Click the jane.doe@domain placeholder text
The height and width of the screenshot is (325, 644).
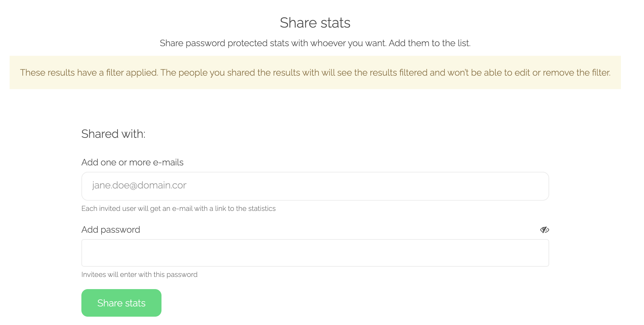coord(139,185)
